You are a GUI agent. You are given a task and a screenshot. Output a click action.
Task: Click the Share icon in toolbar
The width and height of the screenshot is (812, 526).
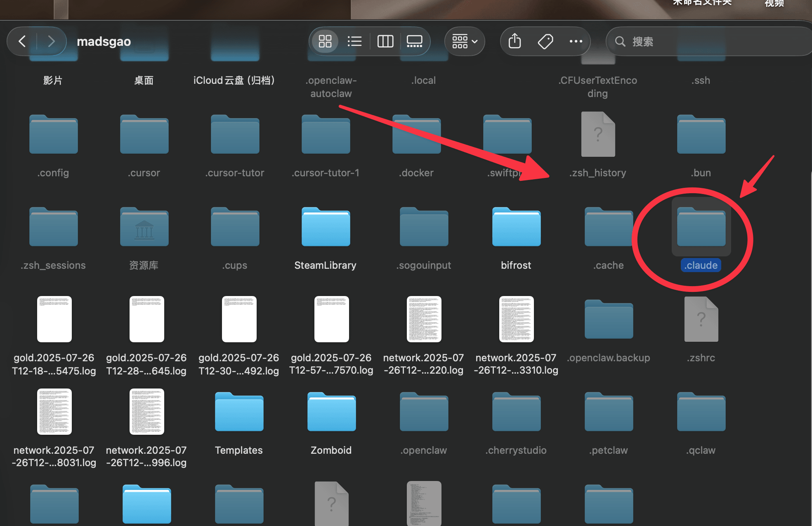pos(515,41)
